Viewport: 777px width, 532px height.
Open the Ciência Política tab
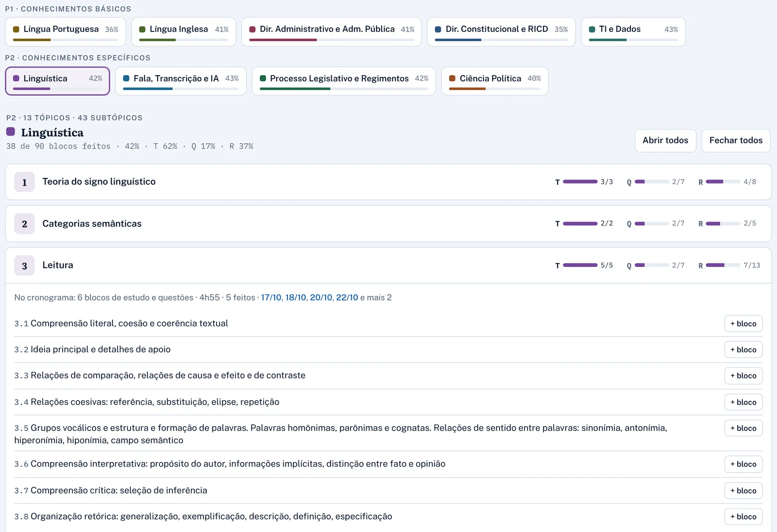495,81
